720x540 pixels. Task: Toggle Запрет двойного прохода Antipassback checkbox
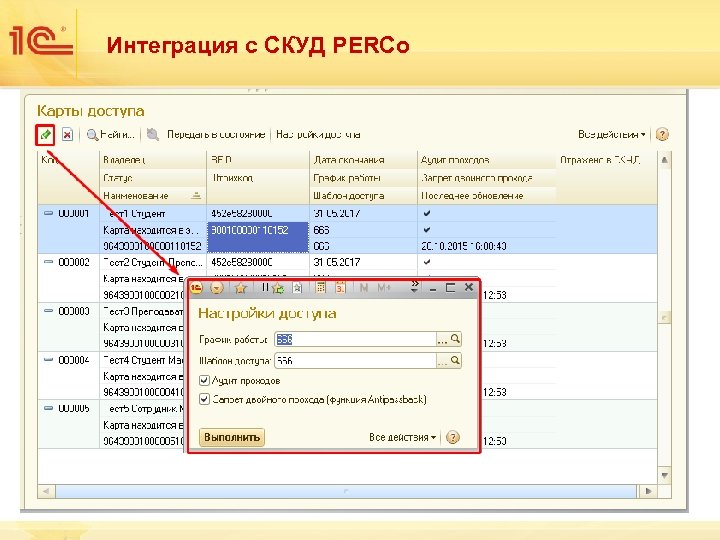[204, 399]
